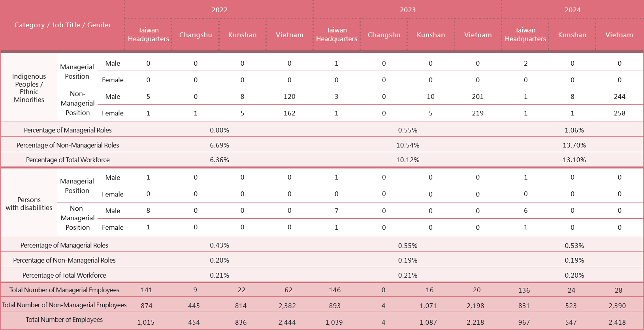Viewport: 644px width, 331px height.
Task: Select the Taiwan Headquarters header under 2024
Action: [x=525, y=34]
